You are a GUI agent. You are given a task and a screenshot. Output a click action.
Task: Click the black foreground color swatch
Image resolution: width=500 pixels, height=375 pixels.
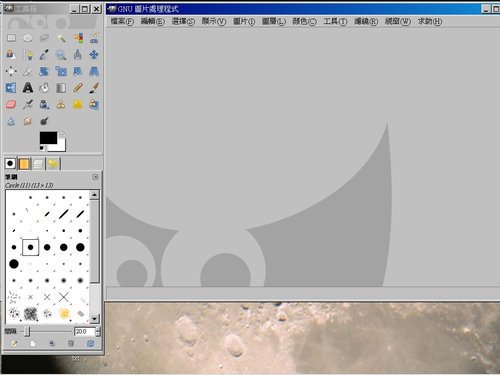[x=48, y=137]
